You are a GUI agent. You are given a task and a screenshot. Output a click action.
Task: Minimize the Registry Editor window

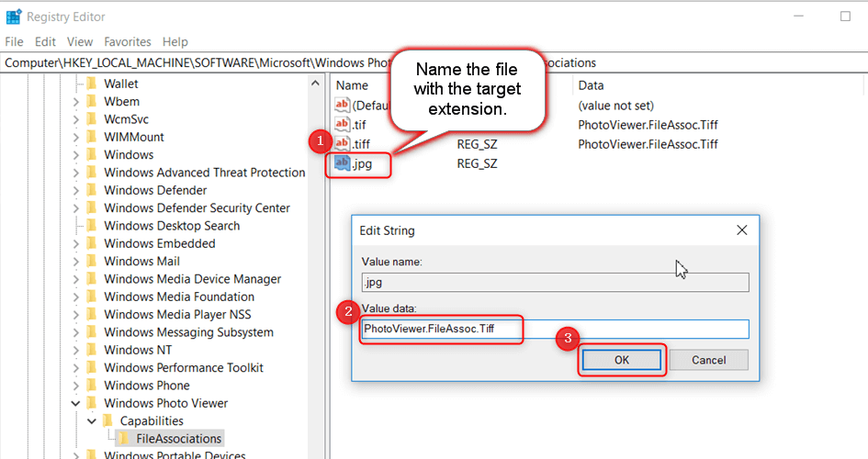[798, 16]
